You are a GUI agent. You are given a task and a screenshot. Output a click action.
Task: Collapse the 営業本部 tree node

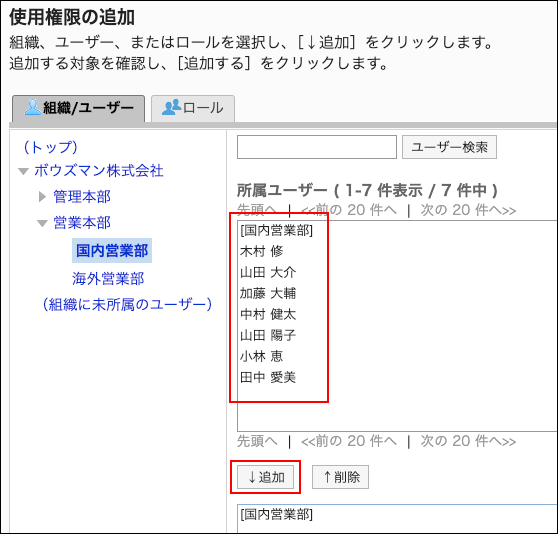(42, 223)
